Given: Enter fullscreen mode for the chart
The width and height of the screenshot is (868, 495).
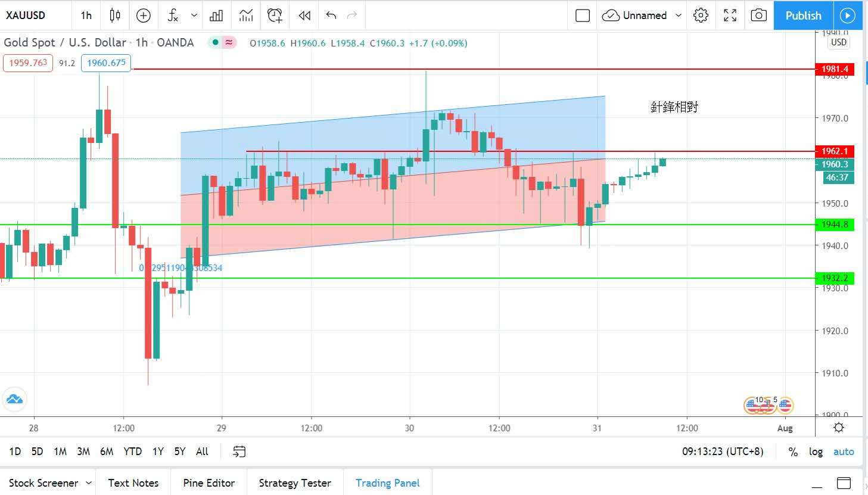Looking at the screenshot, I should [730, 15].
